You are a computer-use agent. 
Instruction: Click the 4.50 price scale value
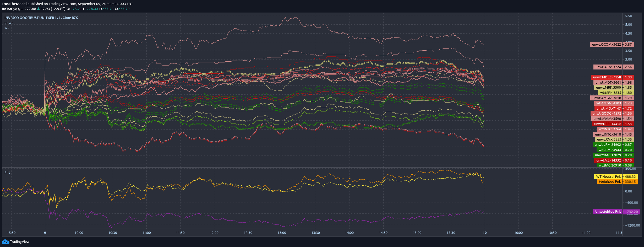coord(629,34)
